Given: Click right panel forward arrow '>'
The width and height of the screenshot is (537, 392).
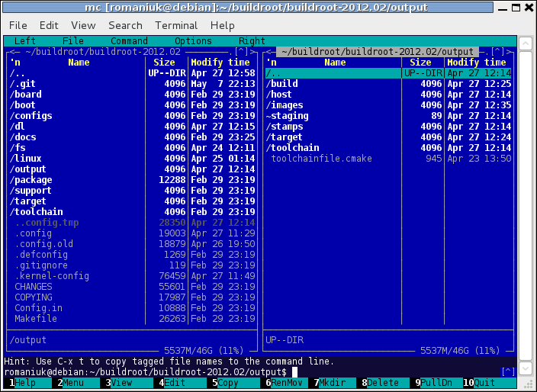Looking at the screenshot, I should pos(509,52).
